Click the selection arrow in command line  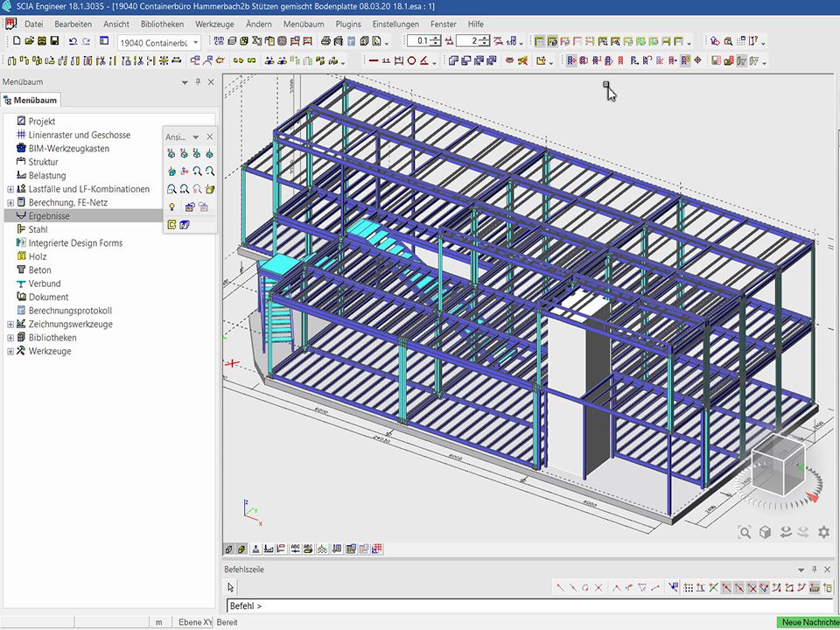[231, 587]
